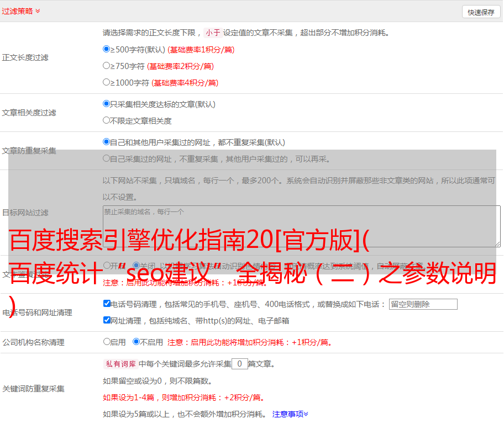Collapse the 过滤策略 section header
The image size is (504, 424).
(x=21, y=11)
